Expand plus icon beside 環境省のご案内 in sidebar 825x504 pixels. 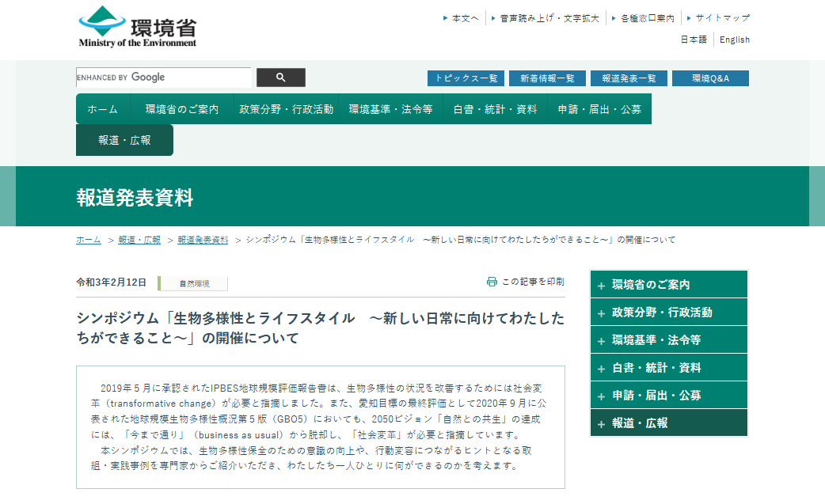[602, 286]
